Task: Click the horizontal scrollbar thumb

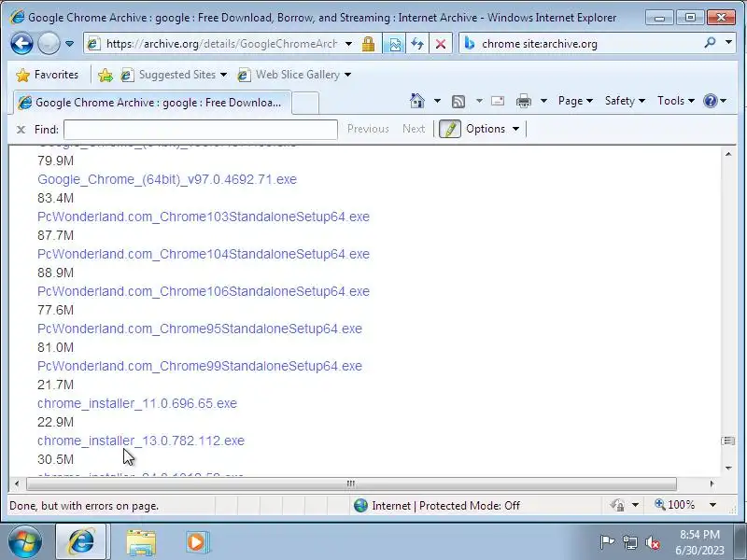Action: pyautogui.click(x=351, y=483)
